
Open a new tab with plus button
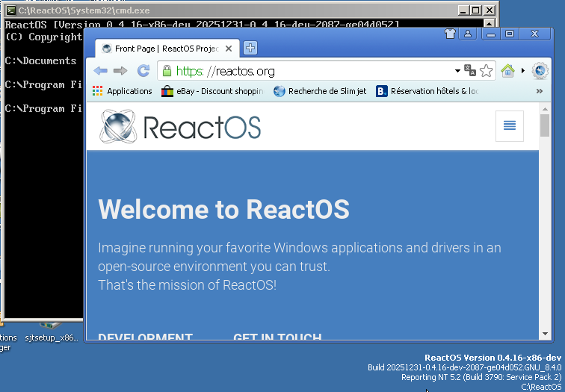pos(250,49)
